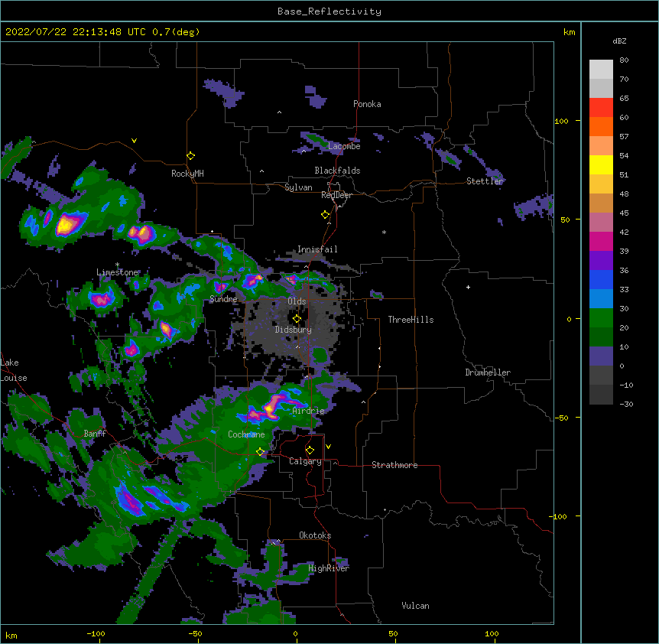Select the dark orange swatch below 60 dBZ
Image resolution: width=659 pixels, height=644 pixels.
[601, 126]
